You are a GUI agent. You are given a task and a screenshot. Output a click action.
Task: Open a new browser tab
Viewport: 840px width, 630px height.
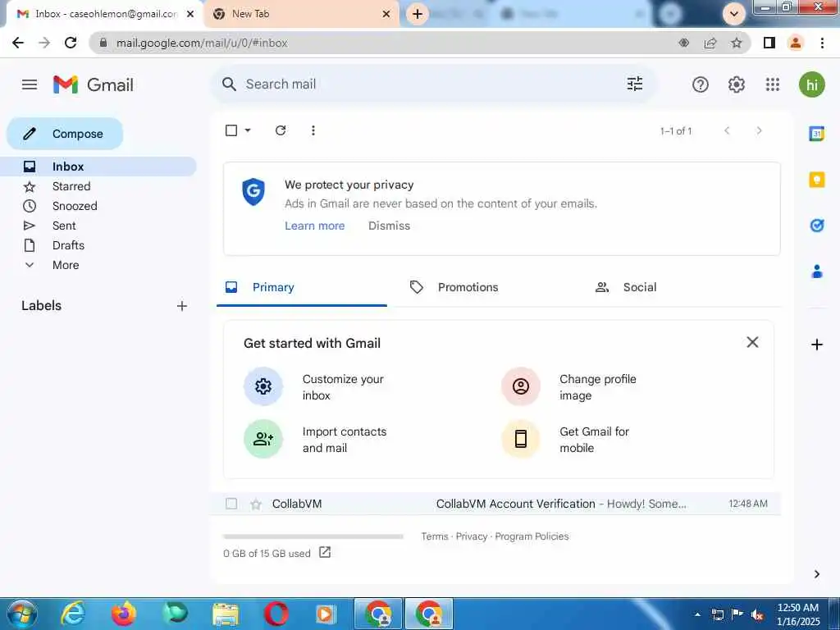pyautogui.click(x=418, y=14)
